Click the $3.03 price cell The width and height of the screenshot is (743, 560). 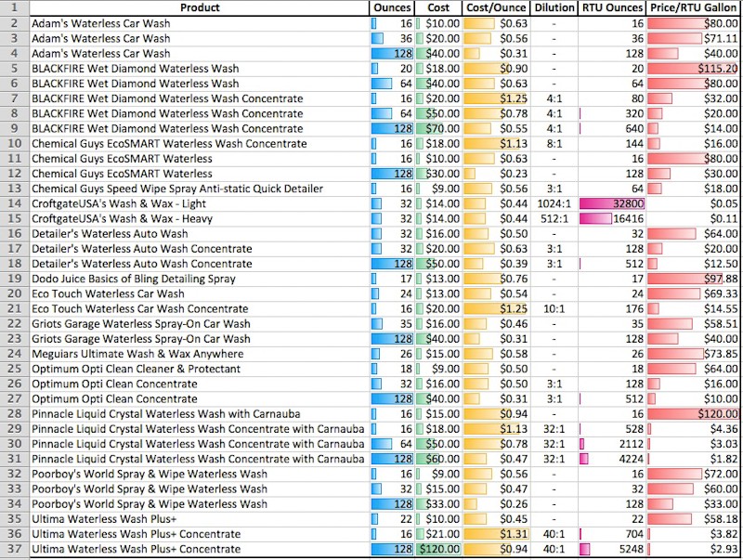click(693, 445)
